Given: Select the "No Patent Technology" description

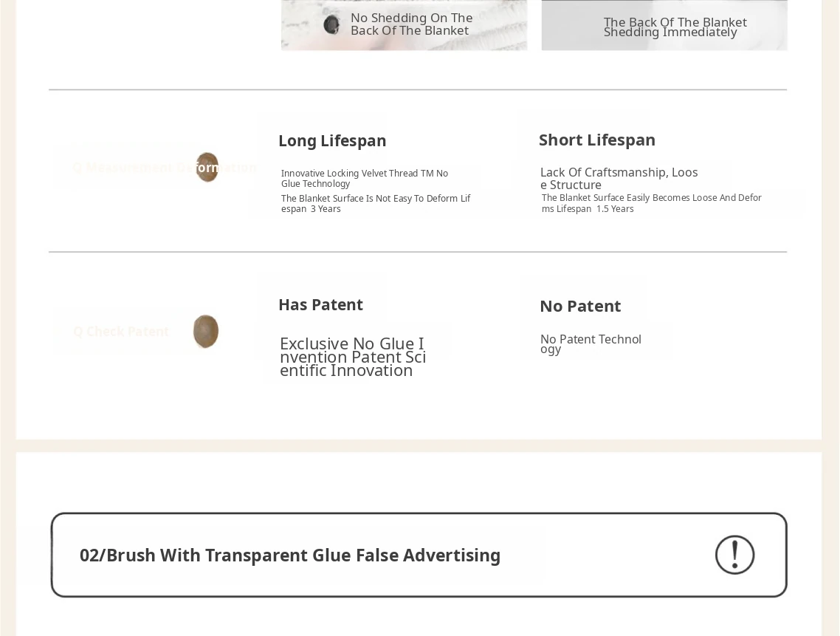Looking at the screenshot, I should [x=591, y=343].
